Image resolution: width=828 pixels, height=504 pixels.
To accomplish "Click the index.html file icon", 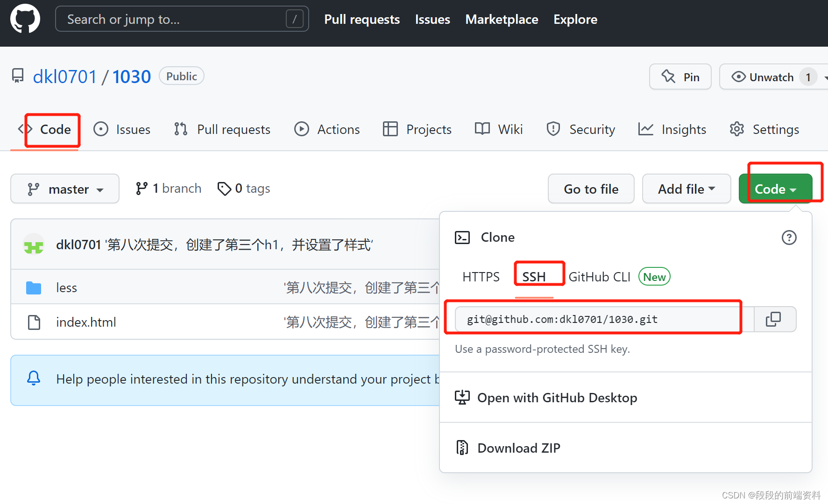I will pos(34,322).
